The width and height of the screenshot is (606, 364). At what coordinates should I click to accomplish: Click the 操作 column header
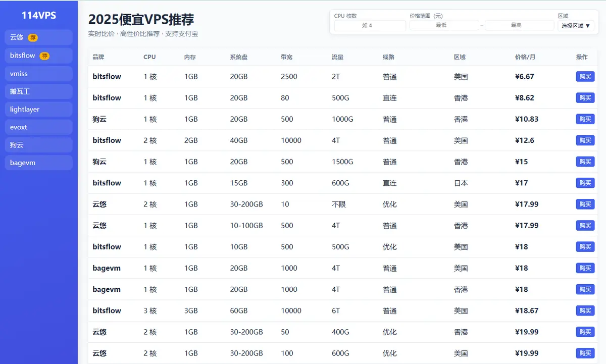[x=582, y=57]
